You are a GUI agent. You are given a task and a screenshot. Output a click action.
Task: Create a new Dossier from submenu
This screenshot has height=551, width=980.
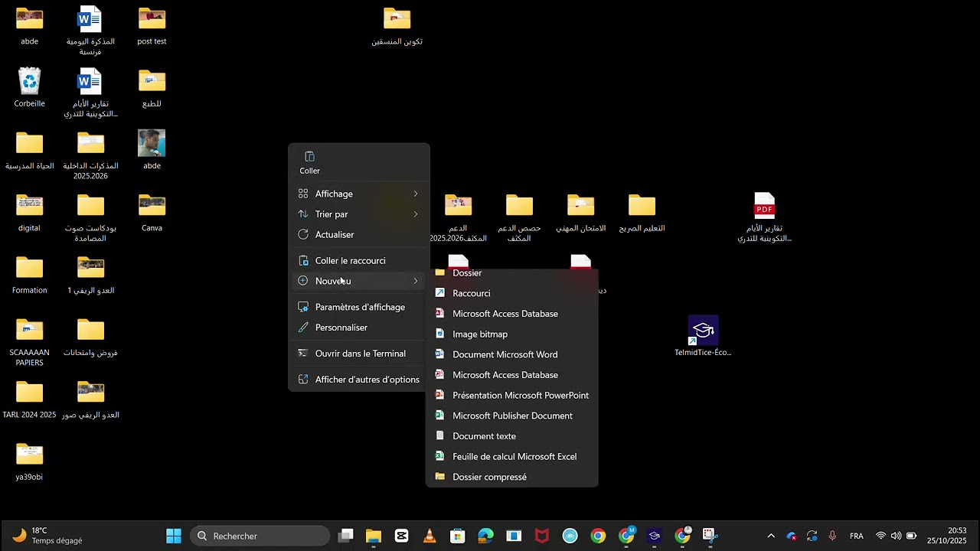point(511,273)
